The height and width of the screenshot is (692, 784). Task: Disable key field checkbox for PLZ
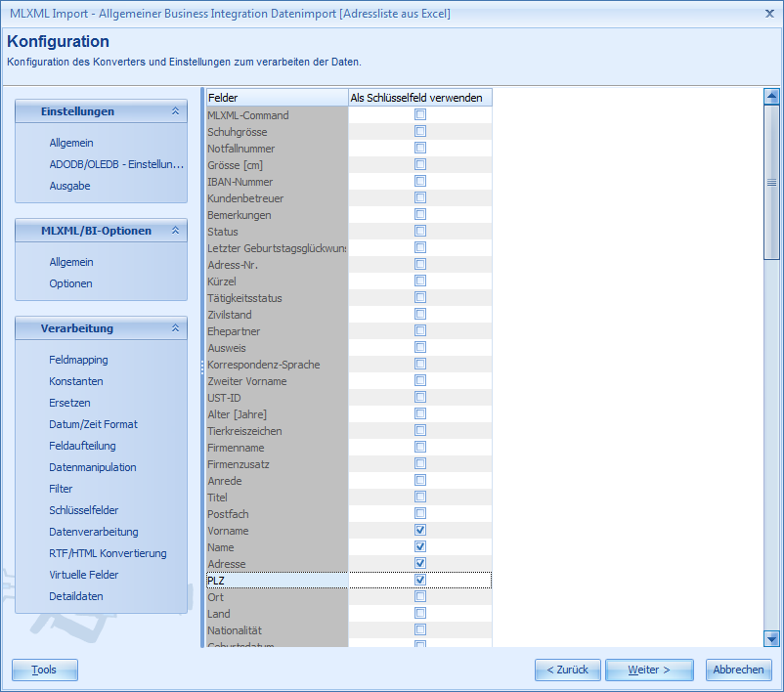(420, 580)
